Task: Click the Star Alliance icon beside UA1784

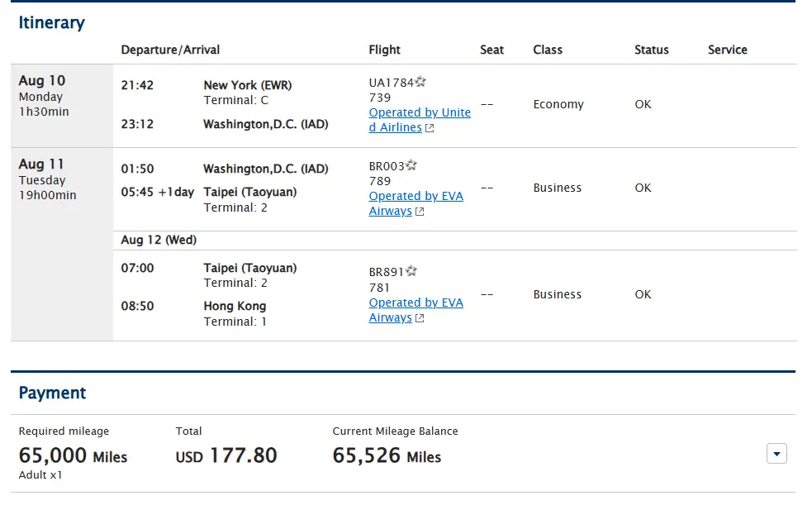Action: [x=421, y=82]
